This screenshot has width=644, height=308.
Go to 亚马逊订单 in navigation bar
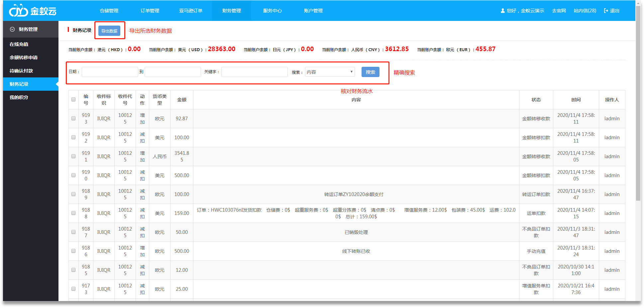coord(191,11)
